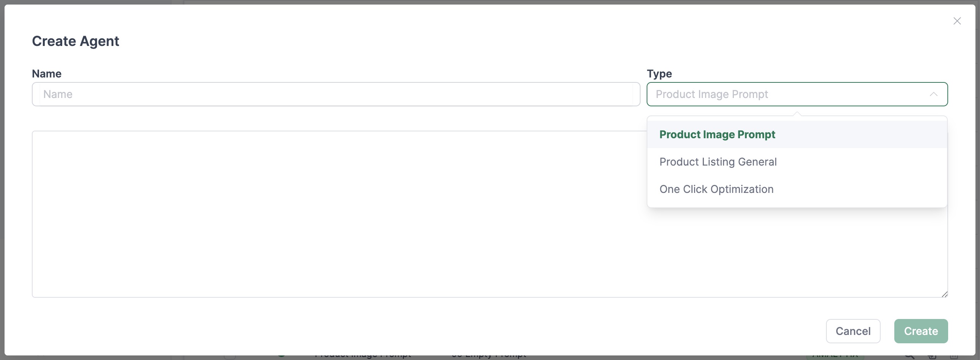Choose the highlighted Product Image Prompt option
Screen dimensions: 980x360
click(717, 134)
